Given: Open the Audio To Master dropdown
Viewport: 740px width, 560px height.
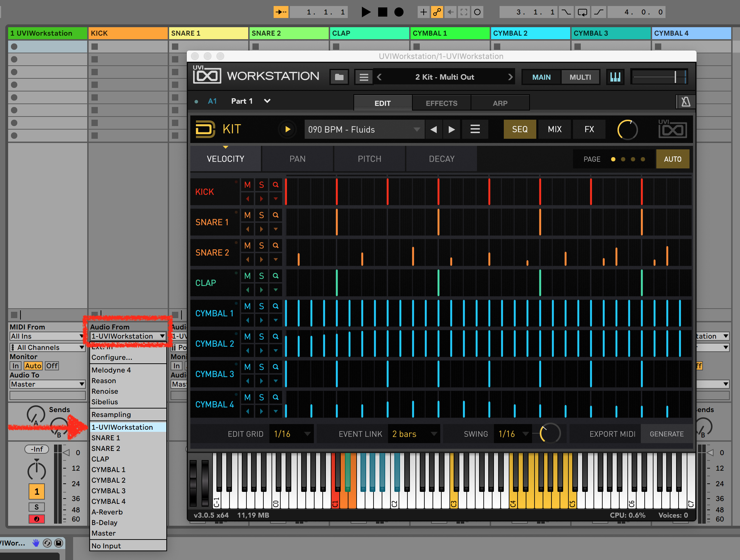Looking at the screenshot, I should pyautogui.click(x=47, y=384).
